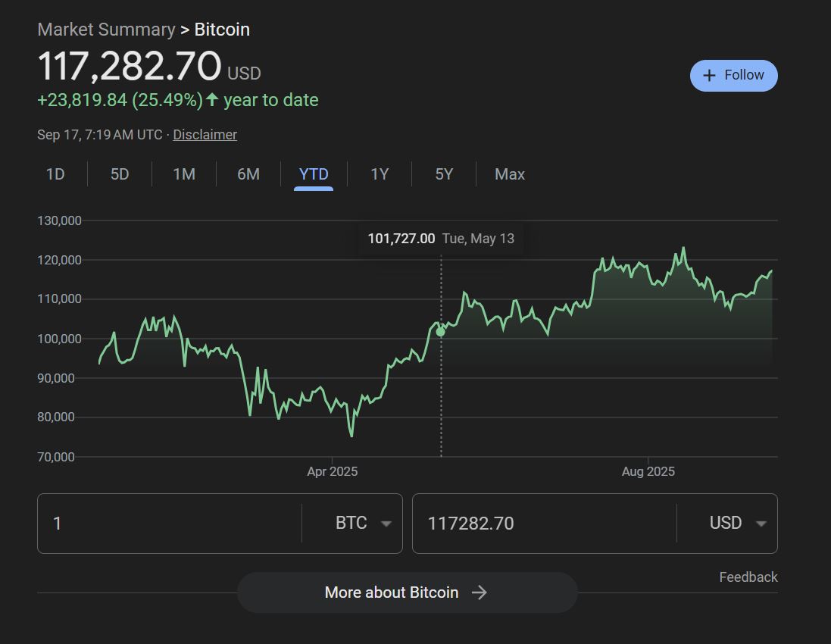831x644 pixels.
Task: Go to Market Summary breadcrumb
Action: [107, 30]
